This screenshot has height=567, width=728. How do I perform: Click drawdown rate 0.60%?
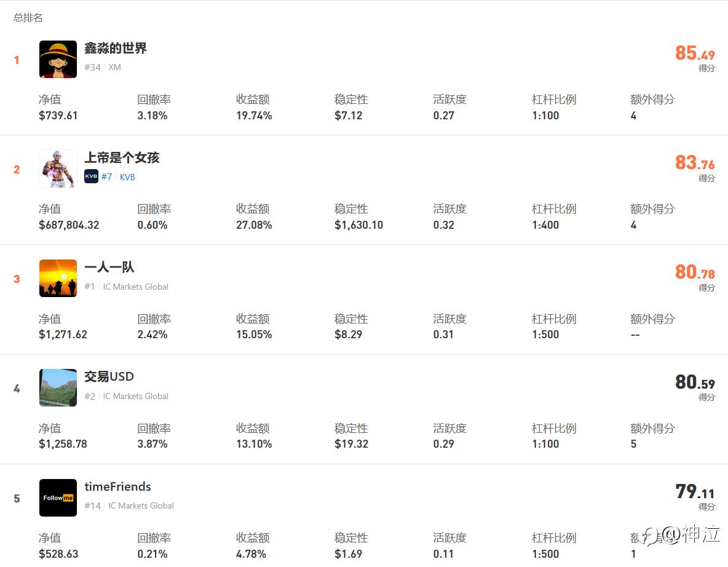(152, 225)
